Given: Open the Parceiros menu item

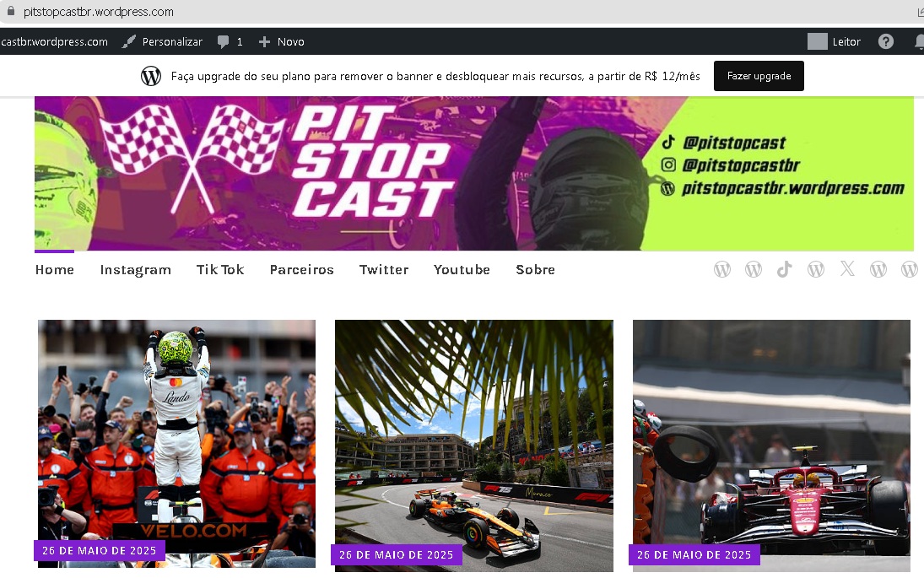Looking at the screenshot, I should (302, 270).
